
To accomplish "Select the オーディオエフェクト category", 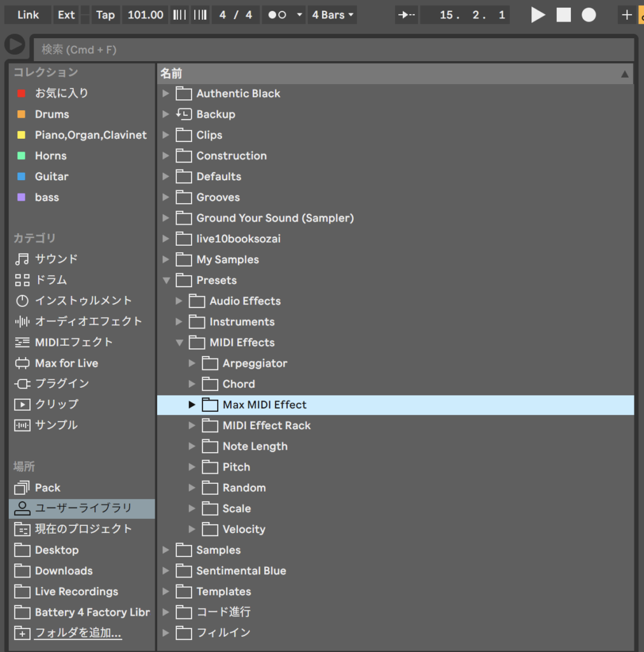I will click(x=88, y=322).
